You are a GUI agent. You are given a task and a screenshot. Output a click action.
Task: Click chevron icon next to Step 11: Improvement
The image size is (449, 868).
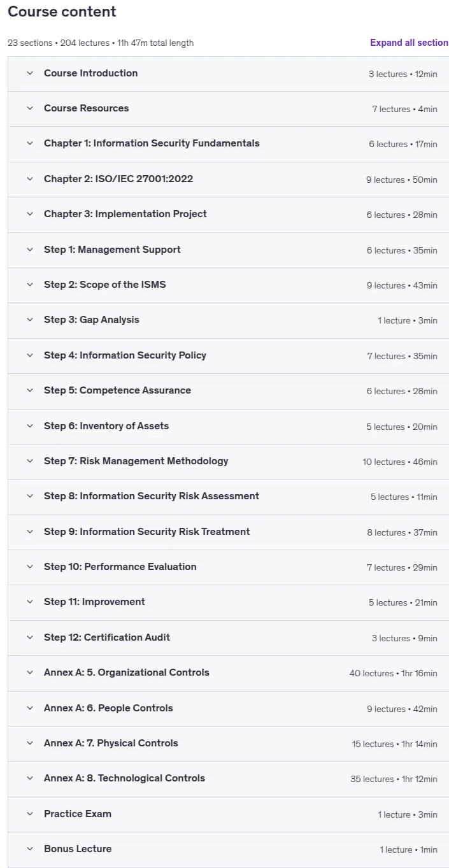coord(30,602)
